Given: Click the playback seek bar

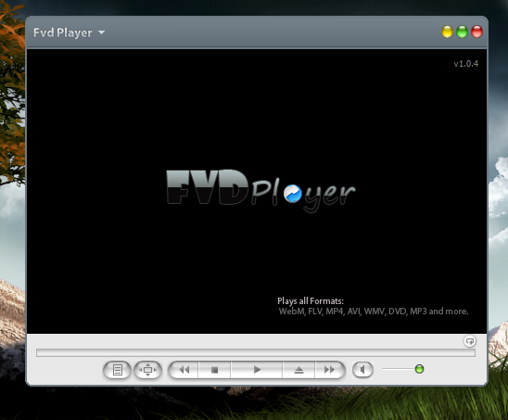Looking at the screenshot, I should 256,352.
